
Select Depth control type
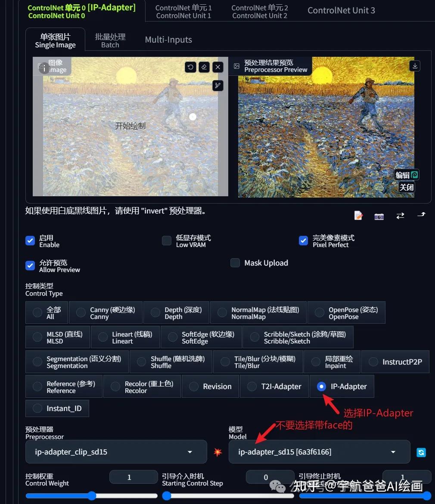[176, 312]
